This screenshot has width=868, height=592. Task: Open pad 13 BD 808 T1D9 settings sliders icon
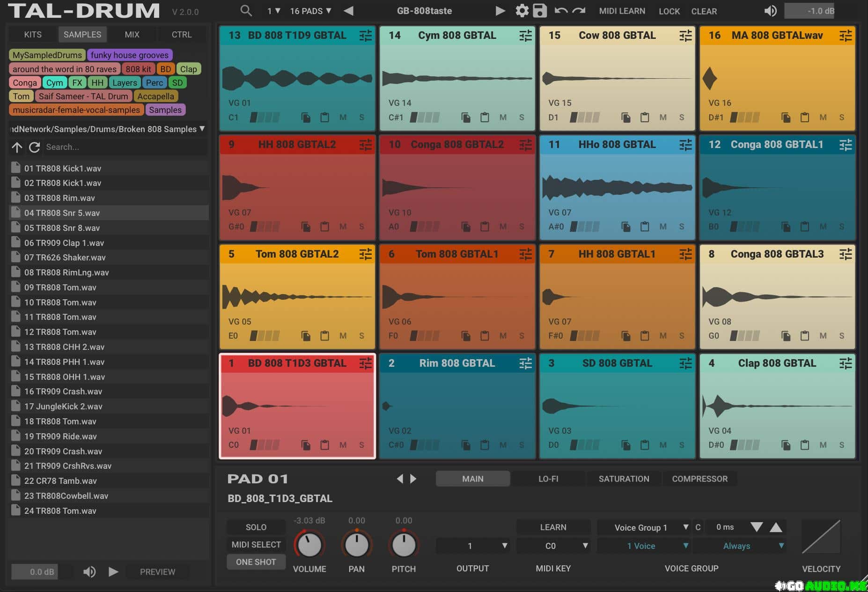[366, 36]
